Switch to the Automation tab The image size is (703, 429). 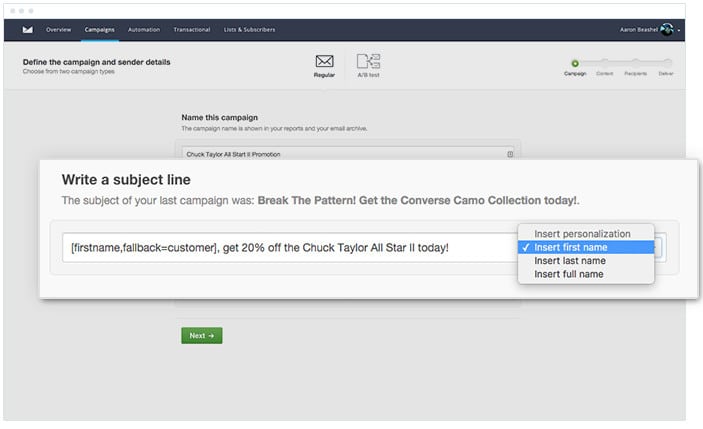pos(144,30)
